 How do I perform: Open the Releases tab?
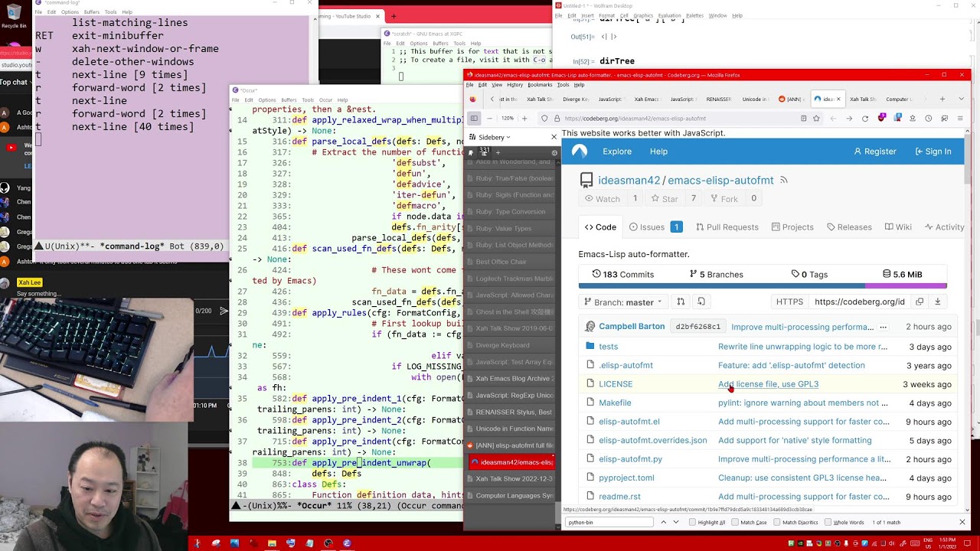pos(849,227)
